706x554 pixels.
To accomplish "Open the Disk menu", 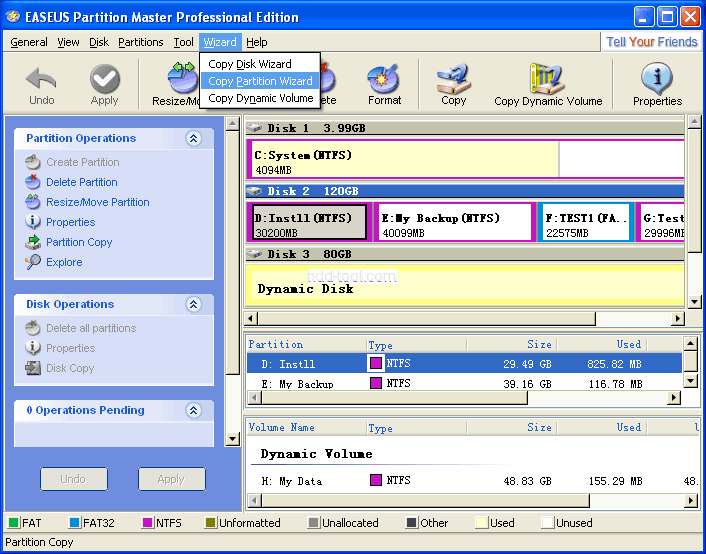I will pyautogui.click(x=99, y=42).
